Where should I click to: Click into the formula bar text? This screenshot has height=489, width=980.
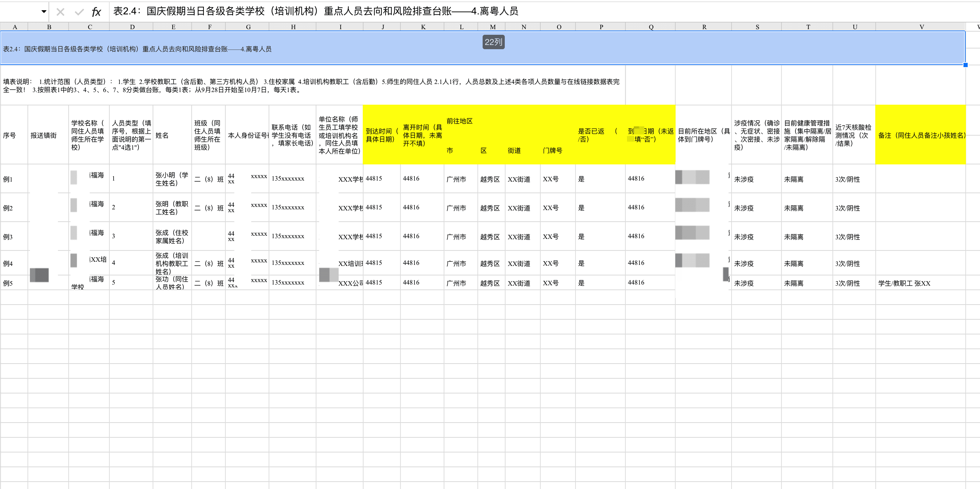315,11
